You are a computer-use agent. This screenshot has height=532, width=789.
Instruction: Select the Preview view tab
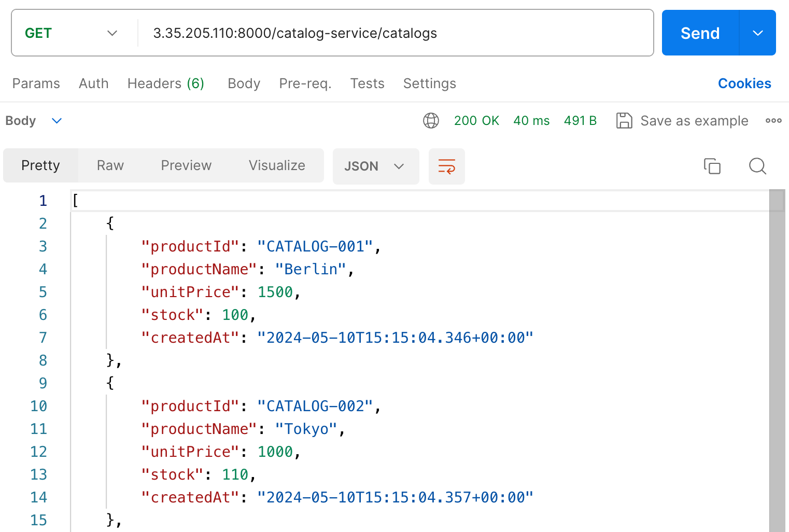point(186,165)
